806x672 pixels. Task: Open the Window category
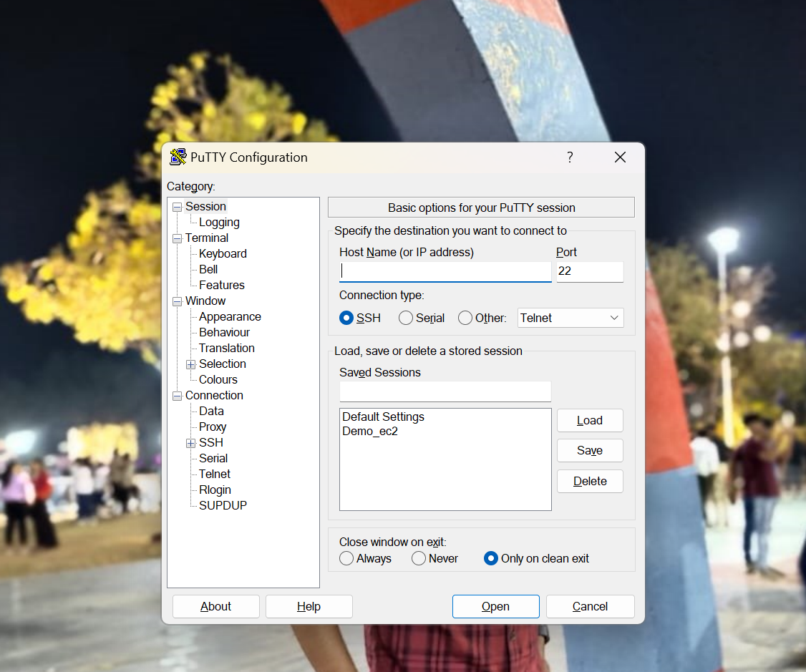(x=205, y=301)
